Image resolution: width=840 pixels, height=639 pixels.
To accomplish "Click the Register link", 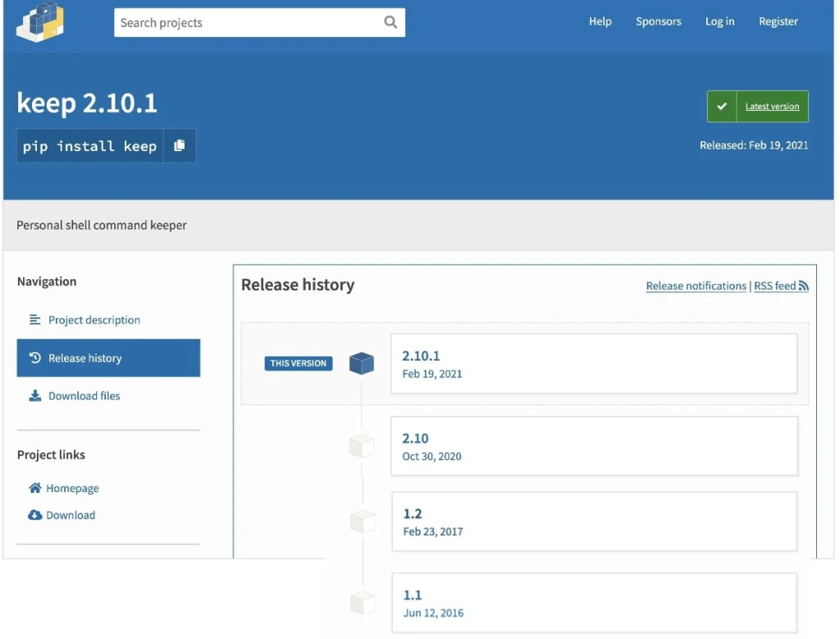I will click(778, 21).
